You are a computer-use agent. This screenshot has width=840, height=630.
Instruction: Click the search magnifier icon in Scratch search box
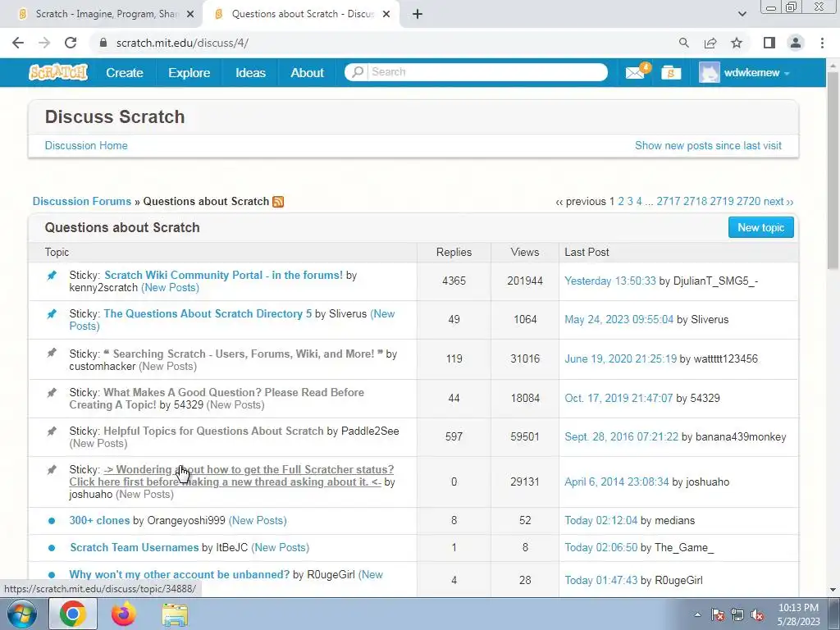point(358,72)
